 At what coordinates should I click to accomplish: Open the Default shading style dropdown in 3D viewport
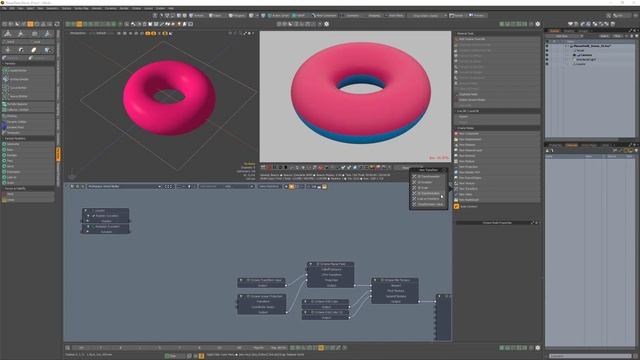101,33
